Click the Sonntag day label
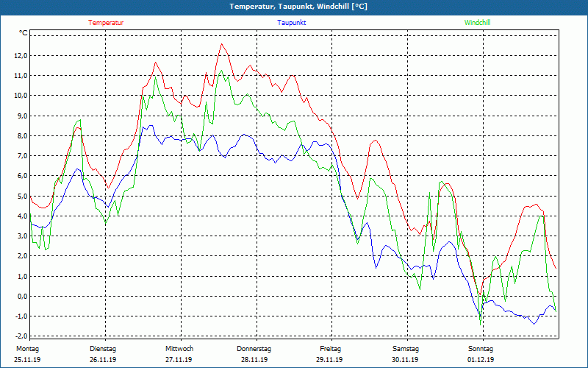 click(x=481, y=349)
